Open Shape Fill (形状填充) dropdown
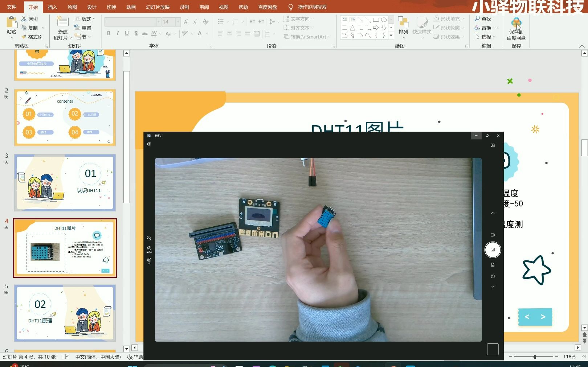The image size is (588, 367). click(449, 19)
